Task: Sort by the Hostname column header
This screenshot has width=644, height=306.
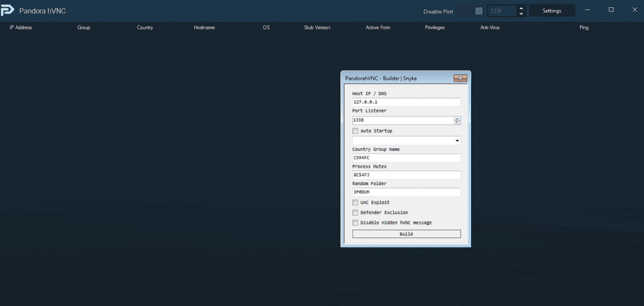Action: pyautogui.click(x=204, y=27)
